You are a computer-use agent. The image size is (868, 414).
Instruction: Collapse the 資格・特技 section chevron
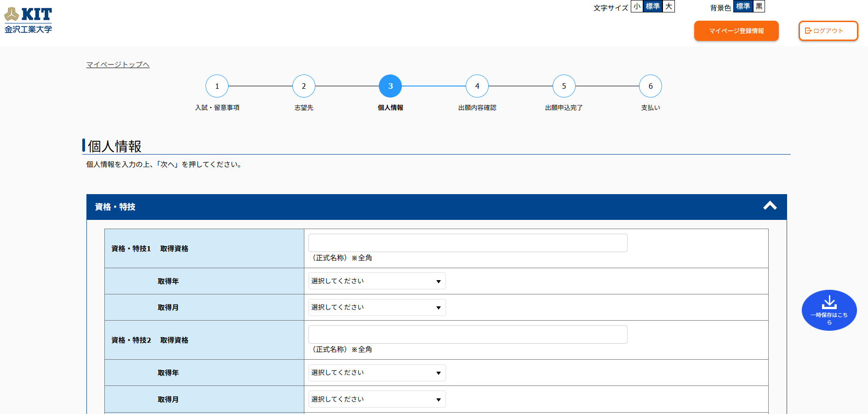770,206
